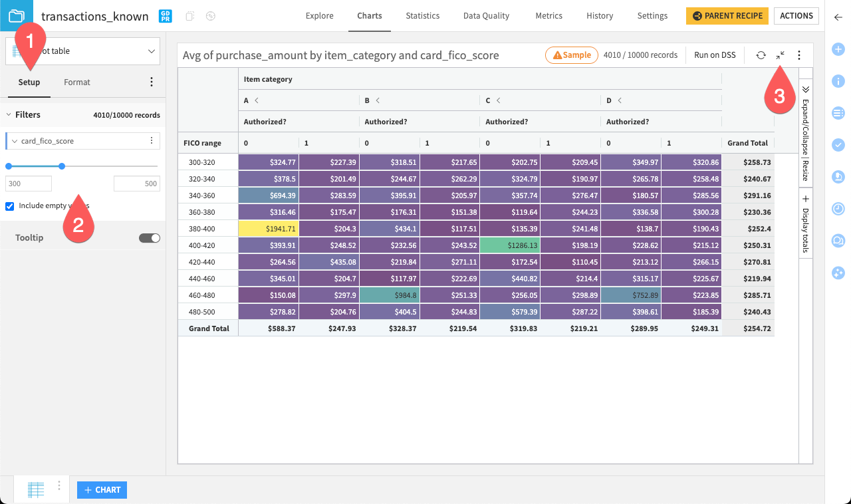Add a new chart with the CHART button
Image resolution: width=851 pixels, height=504 pixels.
[101, 489]
